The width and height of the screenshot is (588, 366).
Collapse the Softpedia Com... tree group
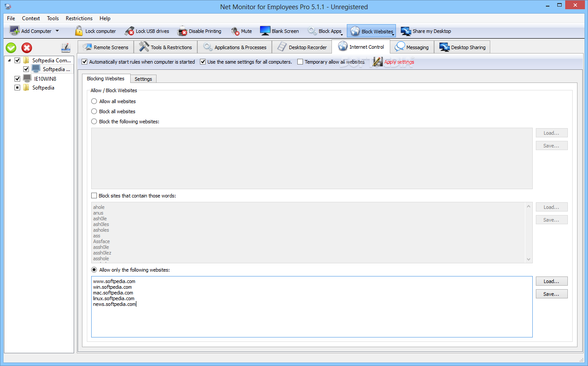point(10,60)
